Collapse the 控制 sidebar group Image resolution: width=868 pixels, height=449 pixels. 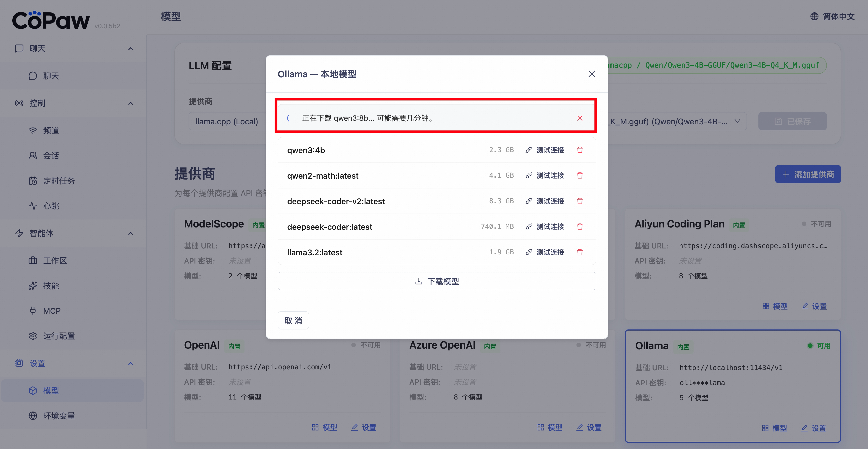[x=131, y=103]
